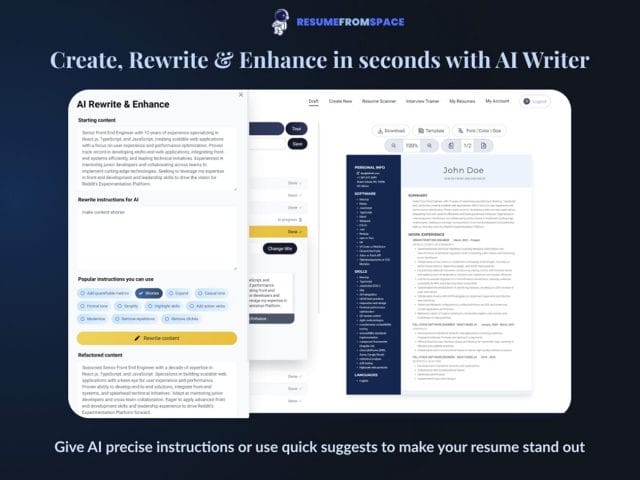Click the Logout button
This screenshot has height=480, width=640.
[x=535, y=101]
